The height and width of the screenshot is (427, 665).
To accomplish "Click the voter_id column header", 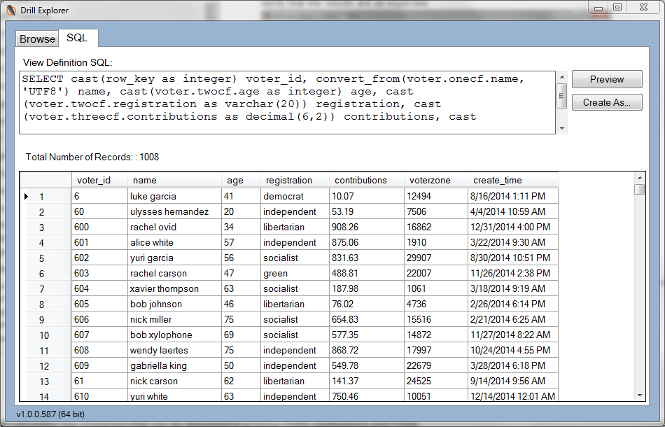I will click(98, 180).
